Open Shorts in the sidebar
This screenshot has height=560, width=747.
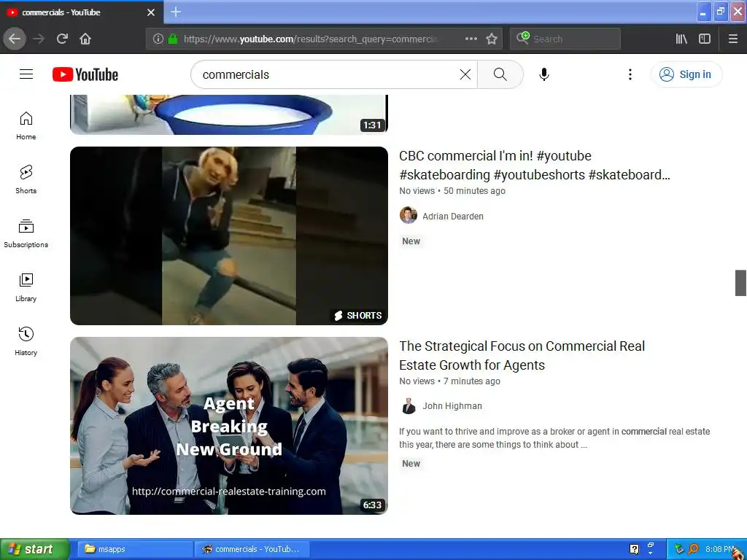coord(26,179)
